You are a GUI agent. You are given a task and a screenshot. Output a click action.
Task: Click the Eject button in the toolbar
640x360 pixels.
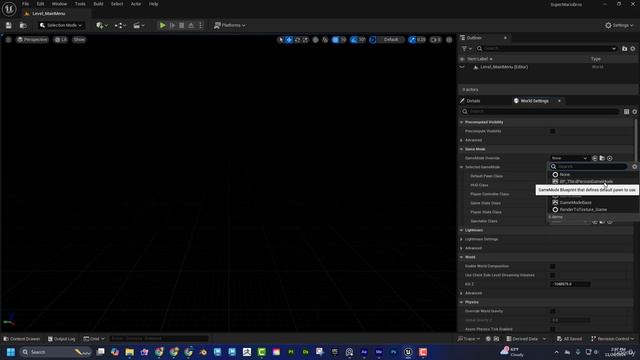point(191,25)
